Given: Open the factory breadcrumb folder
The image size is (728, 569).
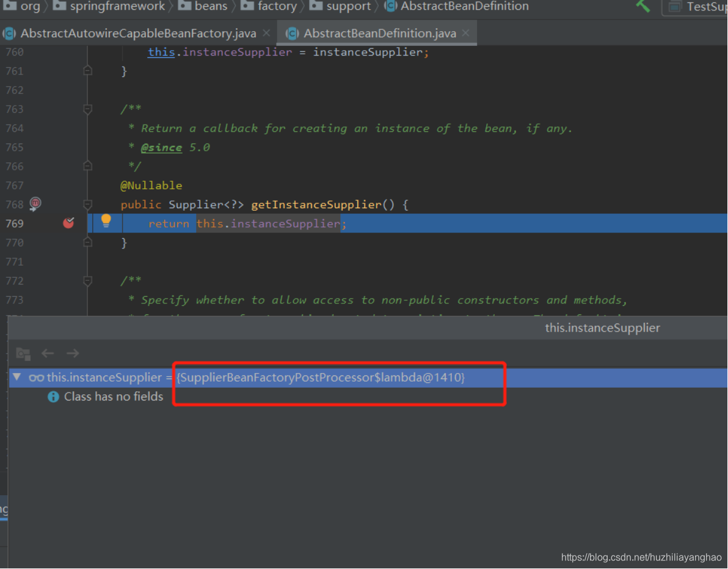Looking at the screenshot, I should pos(269,6).
